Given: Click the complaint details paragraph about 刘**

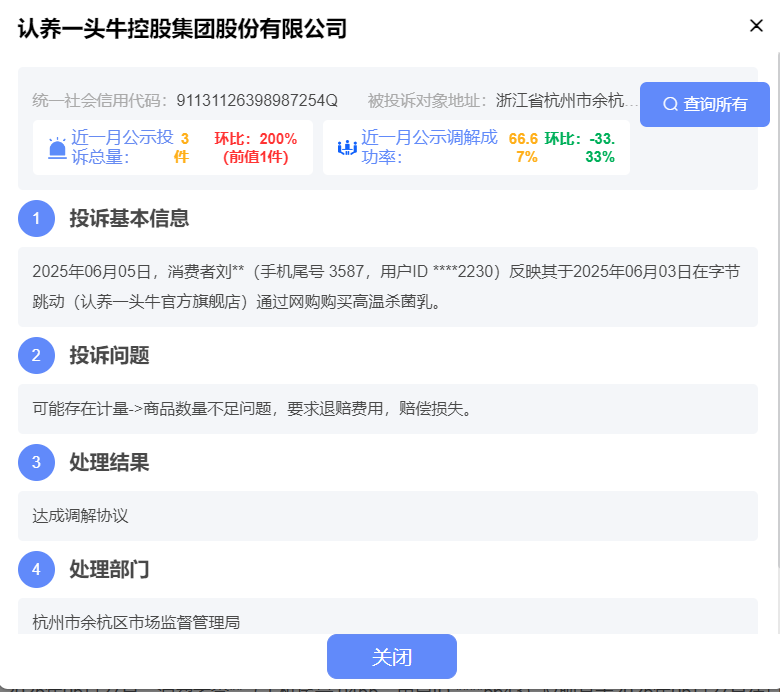Looking at the screenshot, I should (x=386, y=287).
